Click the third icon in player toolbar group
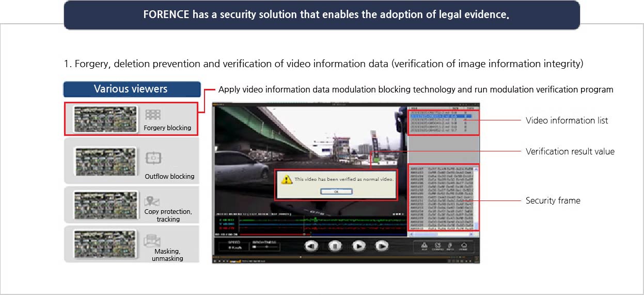The image size is (644, 295). [x=450, y=246]
